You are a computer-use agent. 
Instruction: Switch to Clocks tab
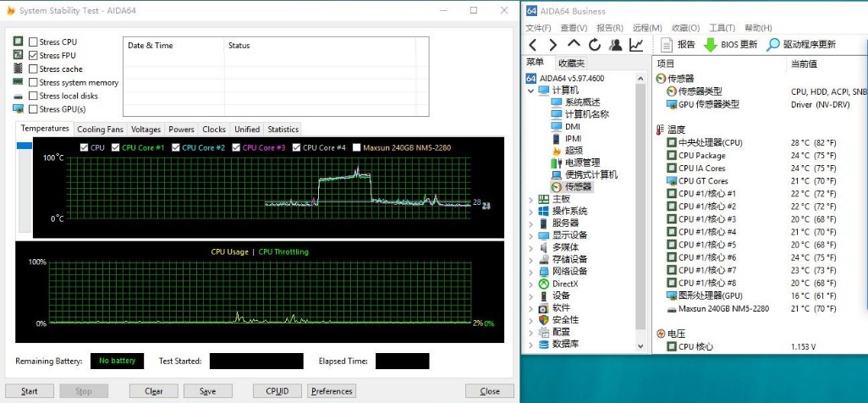pos(214,130)
